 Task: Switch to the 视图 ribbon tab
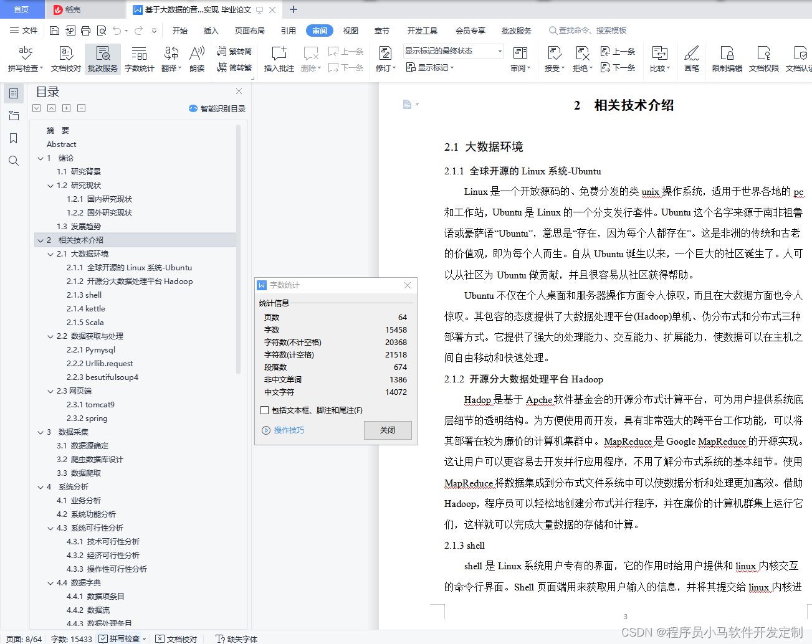point(351,31)
